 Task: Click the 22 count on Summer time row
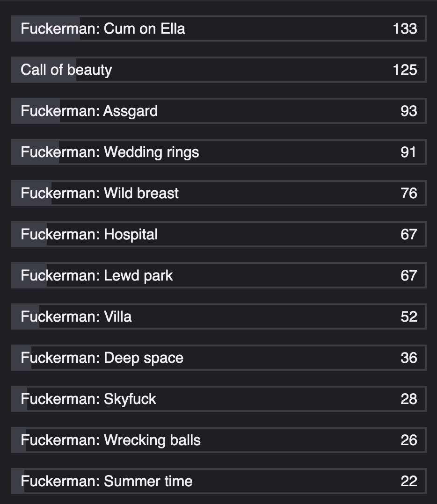pos(408,481)
